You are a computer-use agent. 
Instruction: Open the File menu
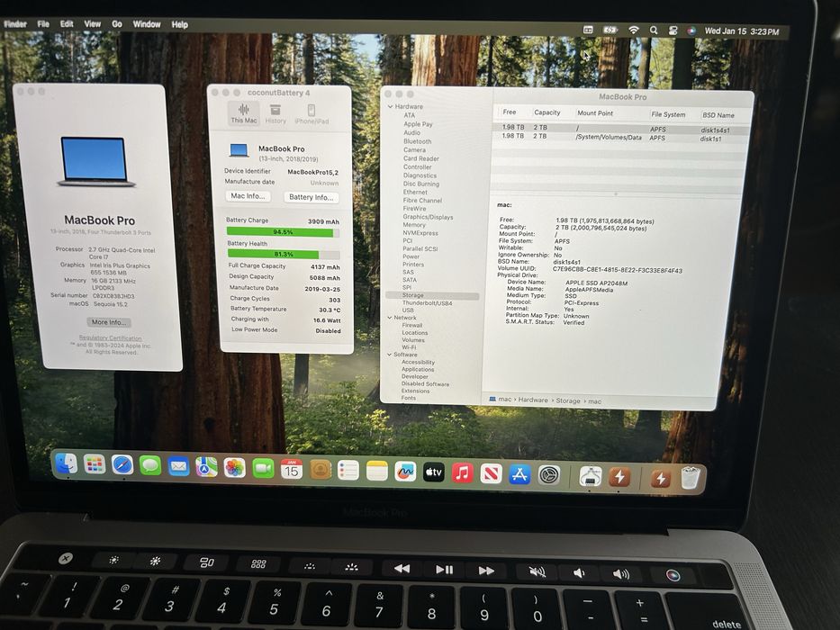[x=43, y=24]
